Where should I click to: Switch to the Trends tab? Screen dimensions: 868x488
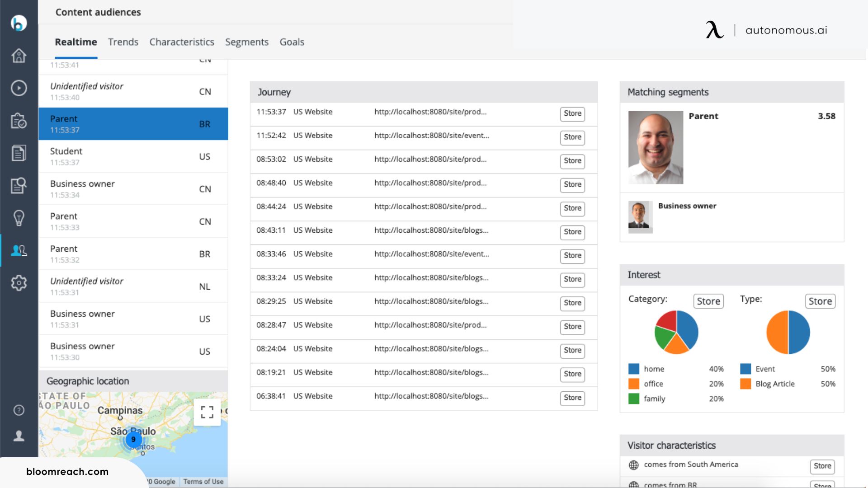pyautogui.click(x=123, y=42)
